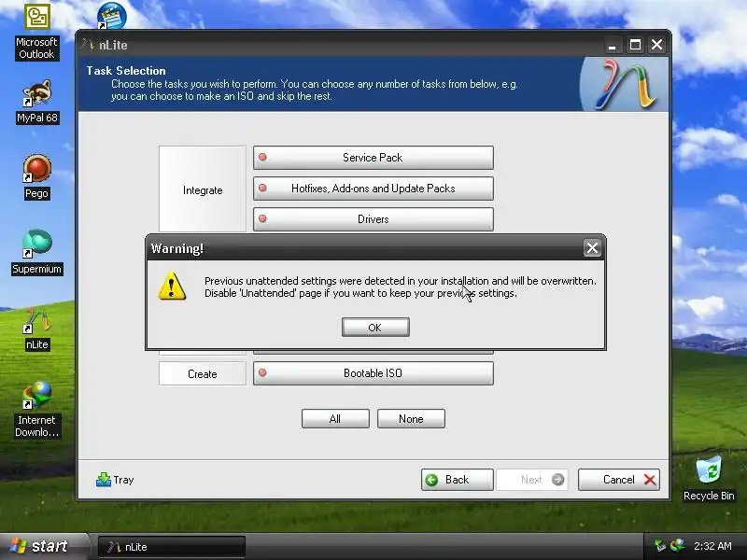
Task: Close the Warning dialog with its X button
Action: [x=592, y=247]
